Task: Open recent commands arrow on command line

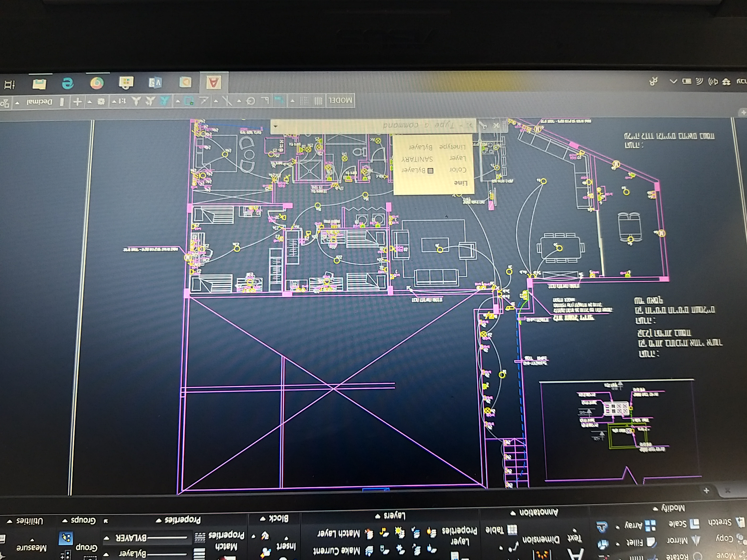Action: [x=276, y=126]
